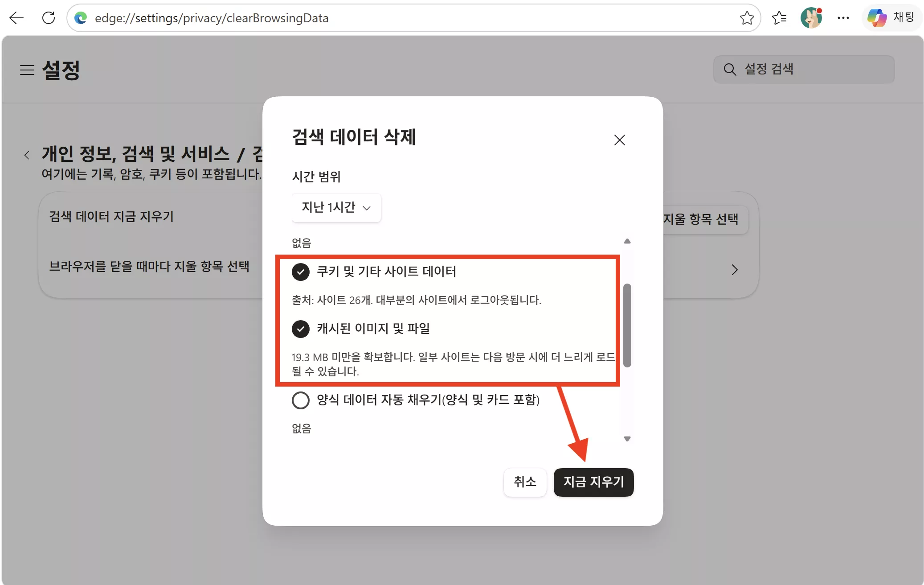The image size is (924, 585).
Task: Open the browser ellipsis options menu
Action: pos(843,18)
